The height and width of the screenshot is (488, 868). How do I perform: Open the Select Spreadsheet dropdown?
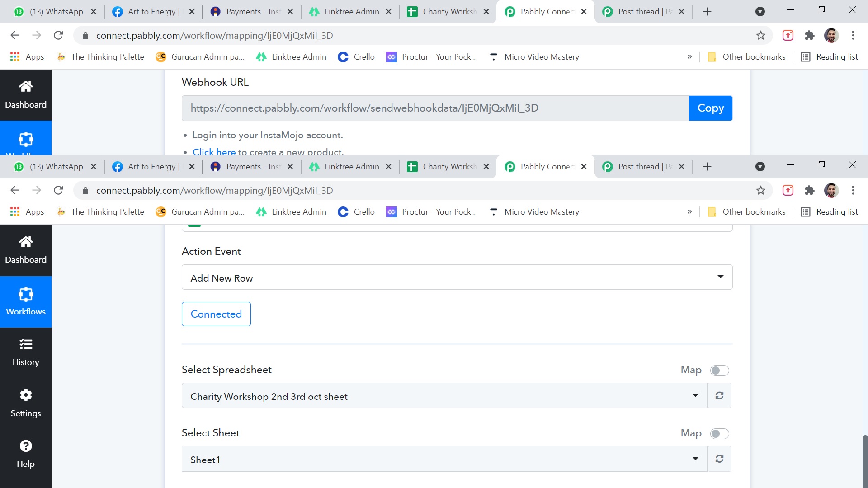(444, 395)
